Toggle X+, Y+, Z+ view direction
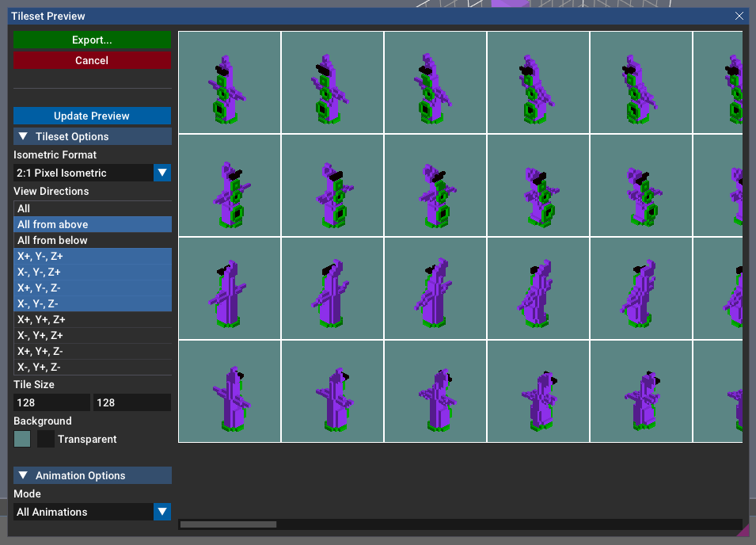 (93, 320)
